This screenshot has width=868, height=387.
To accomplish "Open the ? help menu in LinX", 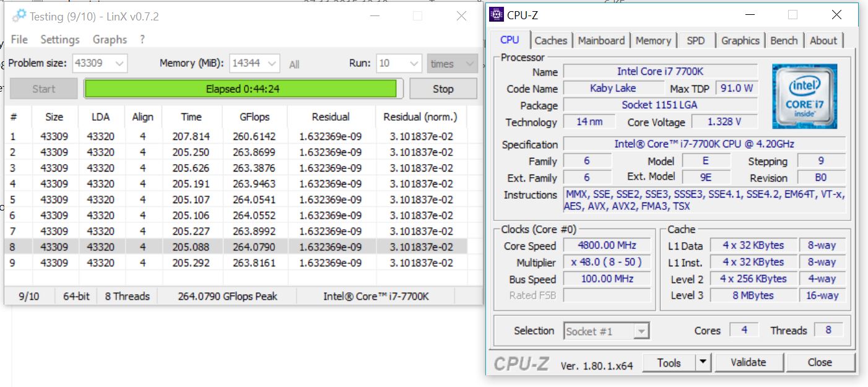I will (142, 39).
